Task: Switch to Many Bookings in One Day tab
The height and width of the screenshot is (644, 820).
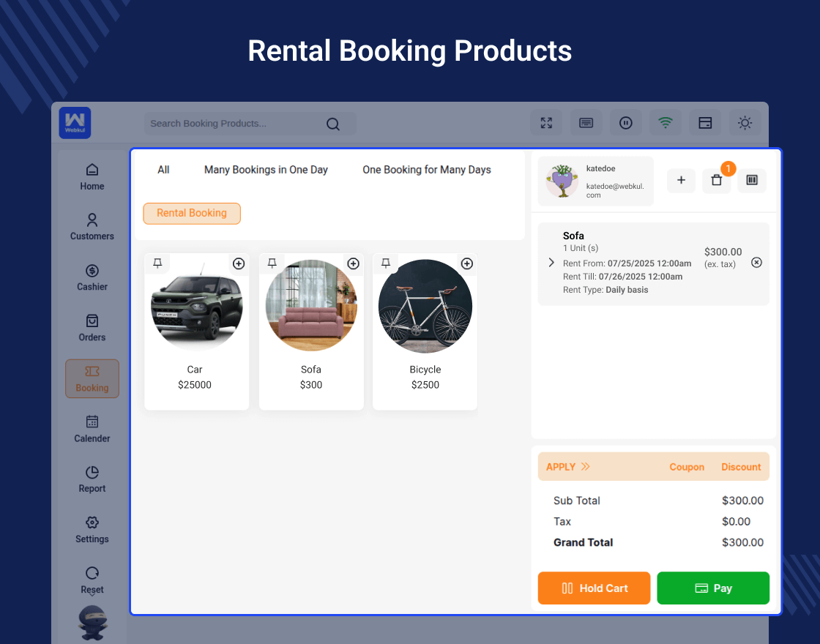Action: pos(266,170)
